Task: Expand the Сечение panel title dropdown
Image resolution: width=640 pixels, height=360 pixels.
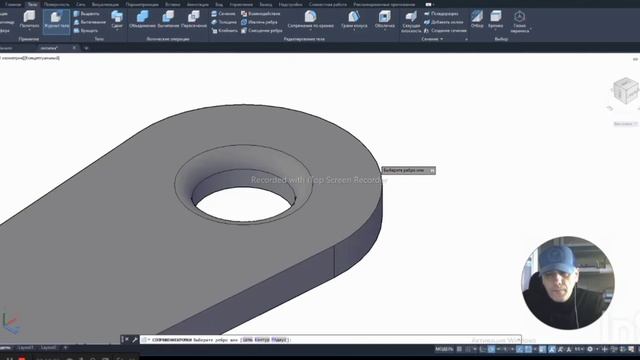Action: 432,39
